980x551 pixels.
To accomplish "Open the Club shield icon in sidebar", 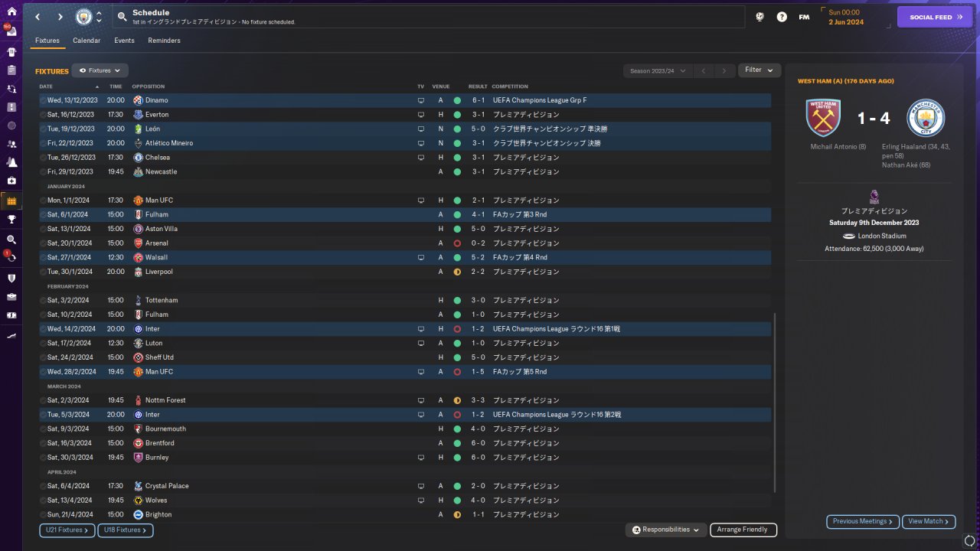I will pos(11,278).
